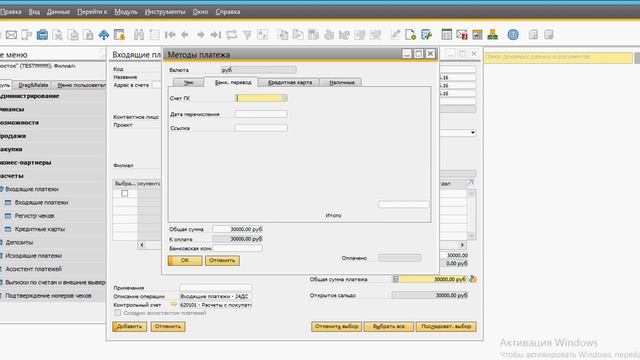Click table horizontal scrollbar right arrow
This screenshot has width=640, height=360.
pos(462,245)
